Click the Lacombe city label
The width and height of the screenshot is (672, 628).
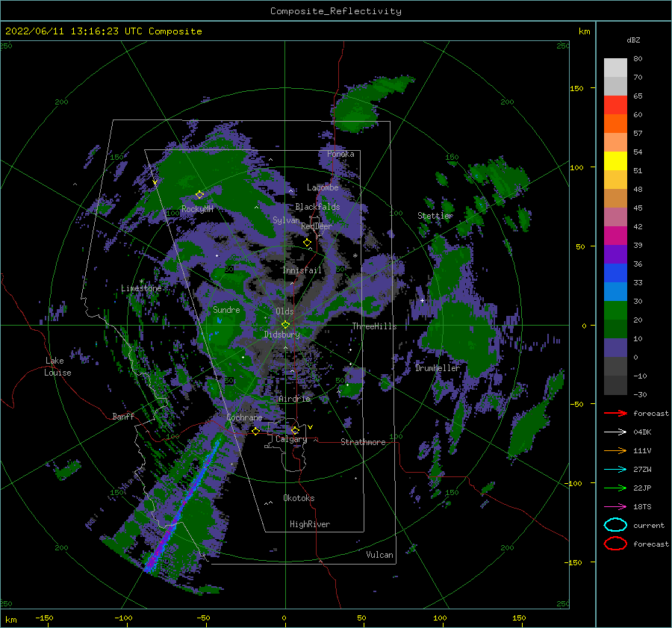coord(323,187)
